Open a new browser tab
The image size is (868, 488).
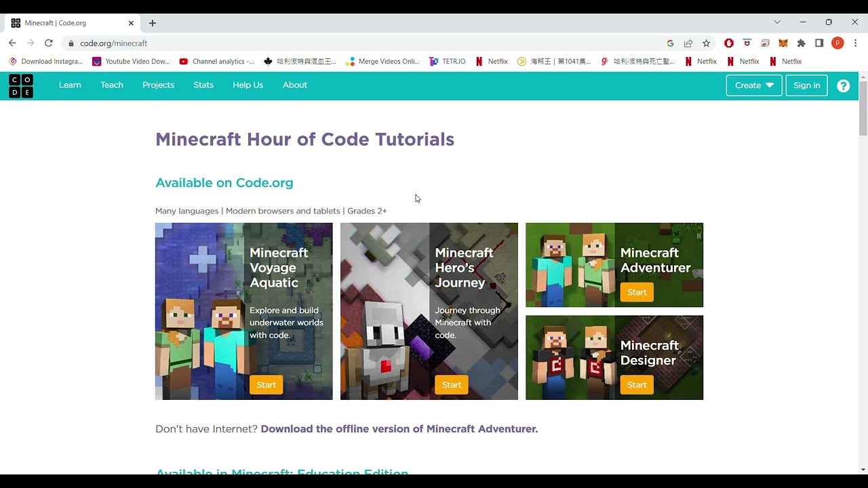click(153, 23)
